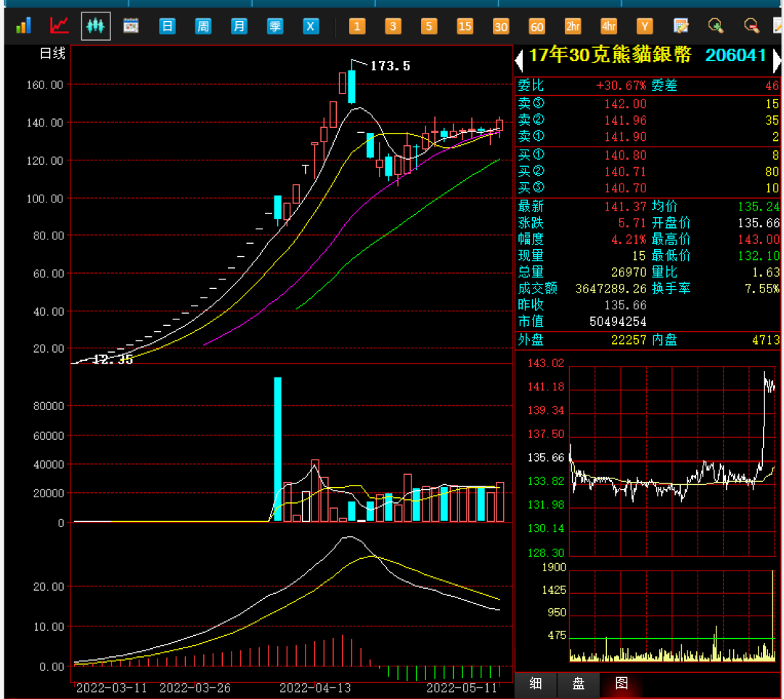Click the tall cyan volume bar
Image resolution: width=784 pixels, height=699 pixels.
click(x=277, y=449)
